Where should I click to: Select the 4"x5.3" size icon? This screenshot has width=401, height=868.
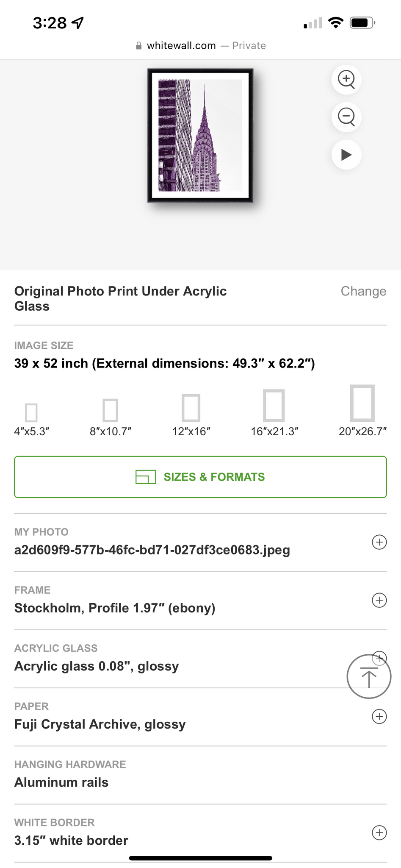31,412
